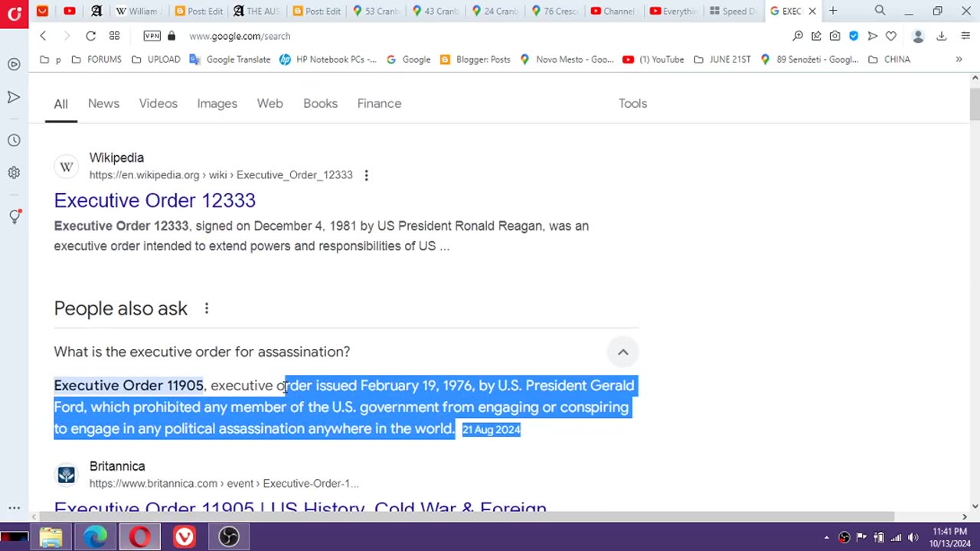
Task: Select the Finance search filter
Action: pyautogui.click(x=379, y=103)
